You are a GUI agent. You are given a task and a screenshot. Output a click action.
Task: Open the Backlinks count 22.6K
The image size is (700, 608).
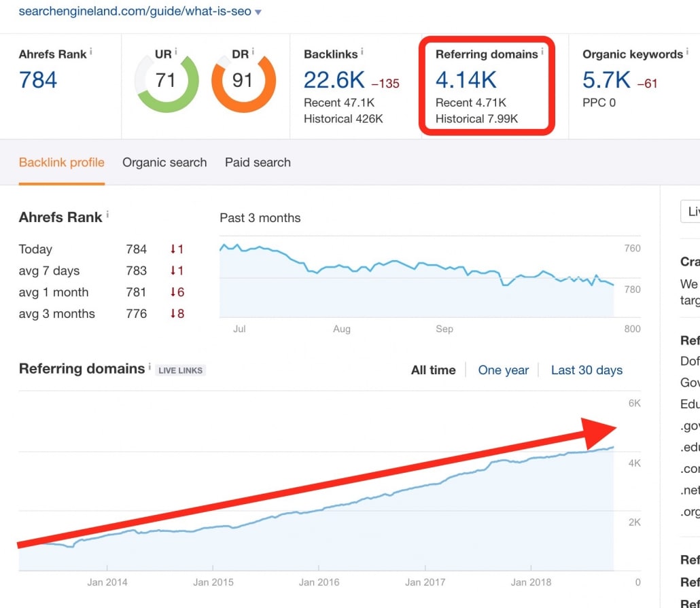[334, 80]
